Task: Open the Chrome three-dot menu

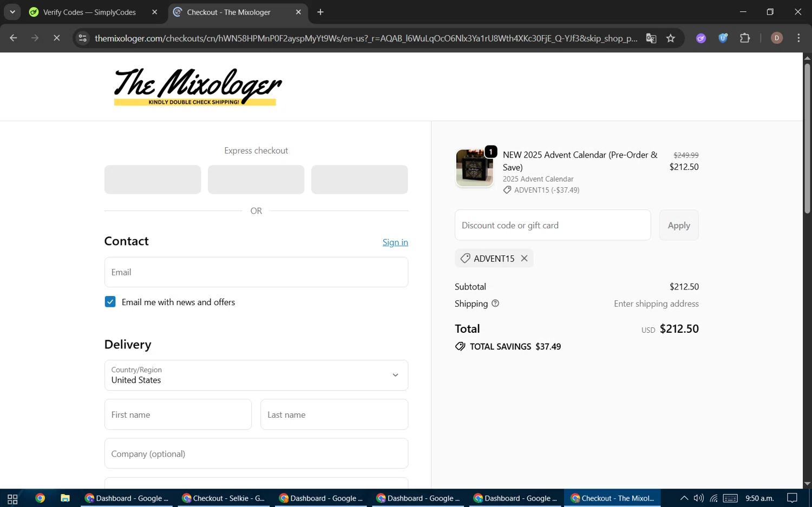Action: (x=798, y=38)
